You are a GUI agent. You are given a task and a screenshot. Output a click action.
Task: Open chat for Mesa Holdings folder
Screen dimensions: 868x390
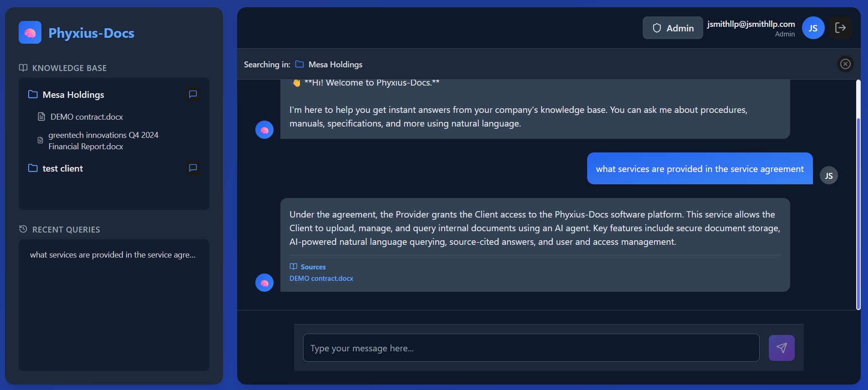(x=193, y=94)
